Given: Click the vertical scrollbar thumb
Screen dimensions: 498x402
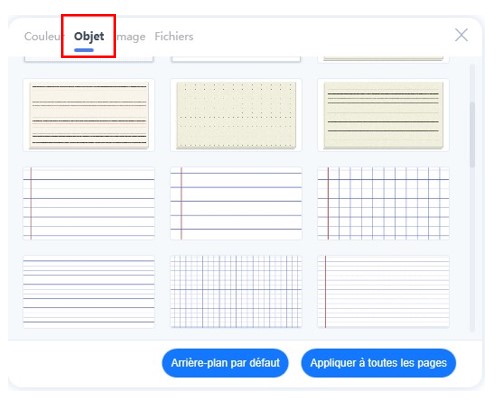Looking at the screenshot, I should [472, 135].
